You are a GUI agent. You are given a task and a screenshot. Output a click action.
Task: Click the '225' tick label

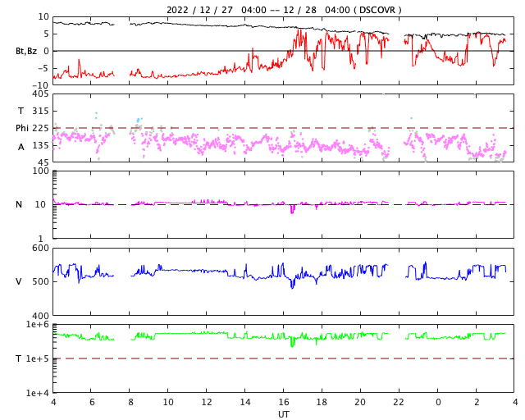(40, 128)
